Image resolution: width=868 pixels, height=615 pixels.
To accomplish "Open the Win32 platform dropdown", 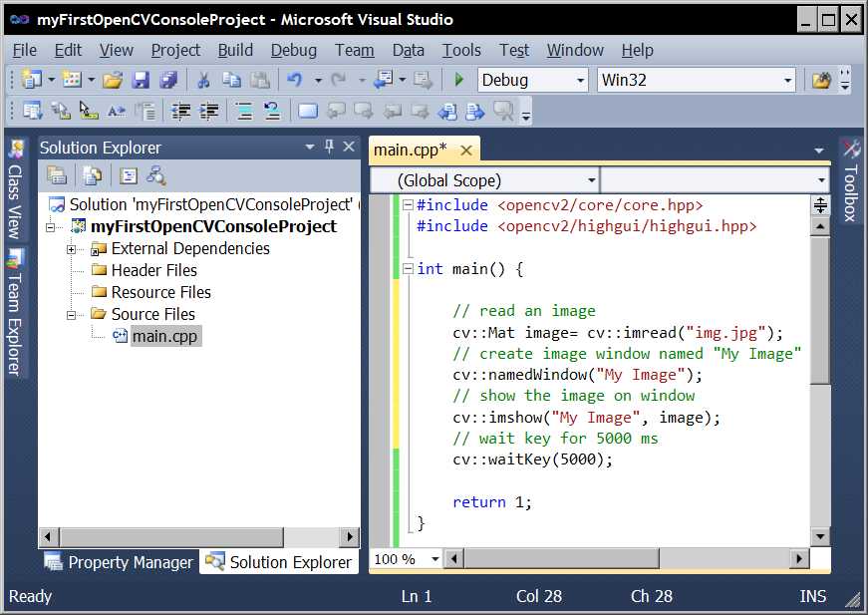I will (787, 81).
